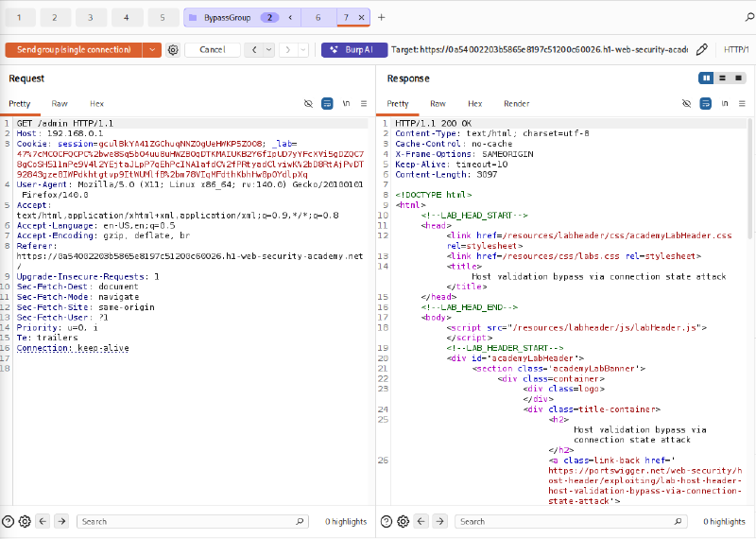The width and height of the screenshot is (756, 539).
Task: Open Response panel hamburger menu
Action: tap(742, 103)
